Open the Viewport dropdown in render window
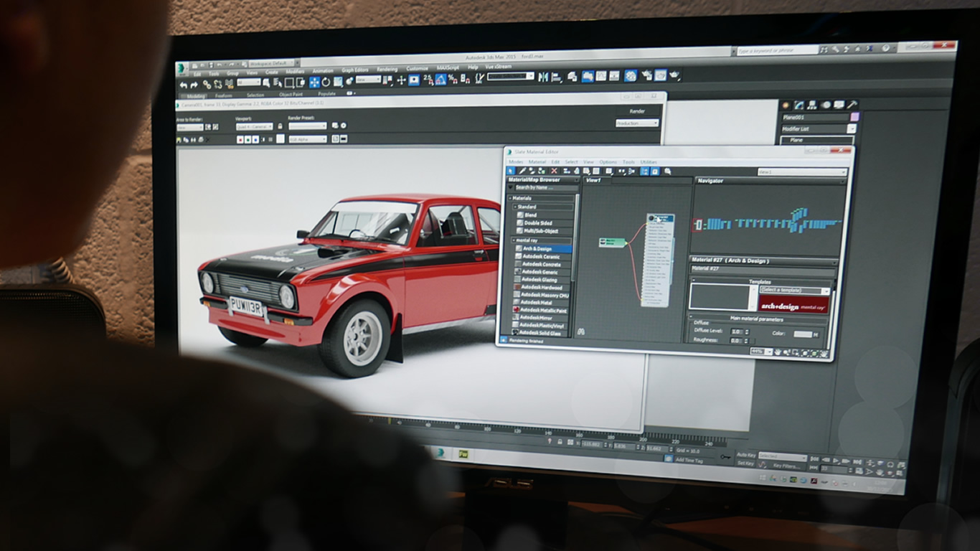 tap(254, 127)
